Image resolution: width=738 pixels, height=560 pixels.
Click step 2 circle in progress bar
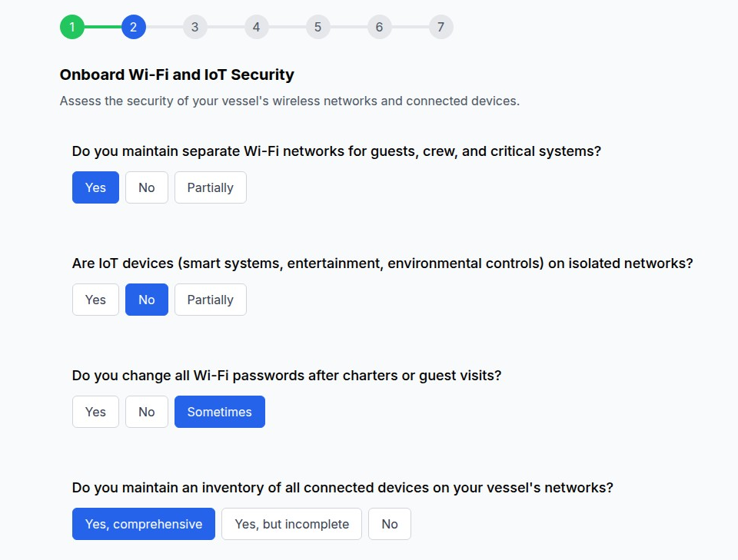click(134, 27)
